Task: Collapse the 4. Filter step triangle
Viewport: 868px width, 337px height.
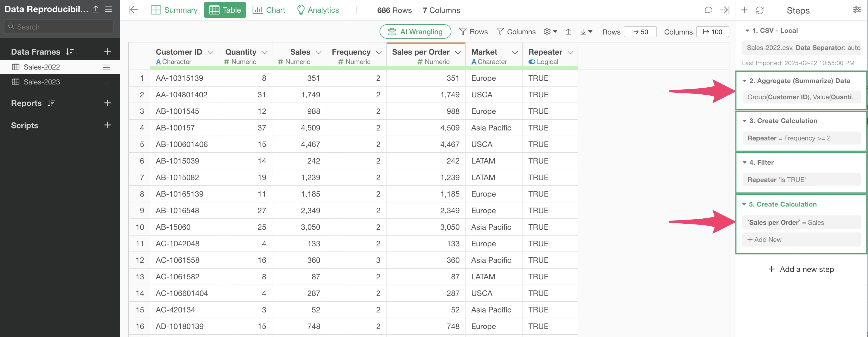Action: 744,162
